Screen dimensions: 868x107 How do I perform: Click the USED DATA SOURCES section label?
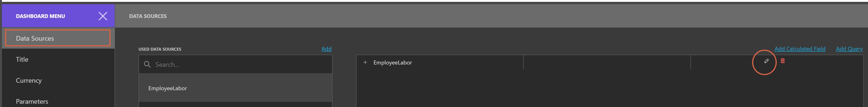160,49
